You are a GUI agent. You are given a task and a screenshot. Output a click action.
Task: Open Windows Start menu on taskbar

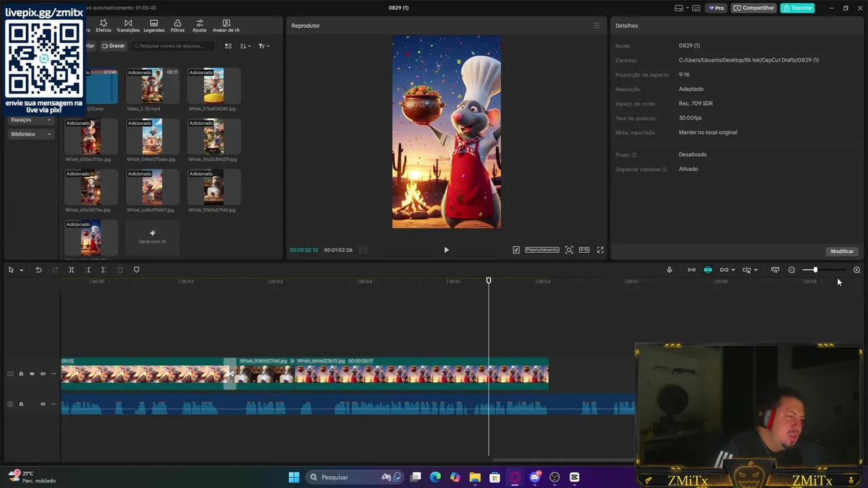pyautogui.click(x=294, y=477)
